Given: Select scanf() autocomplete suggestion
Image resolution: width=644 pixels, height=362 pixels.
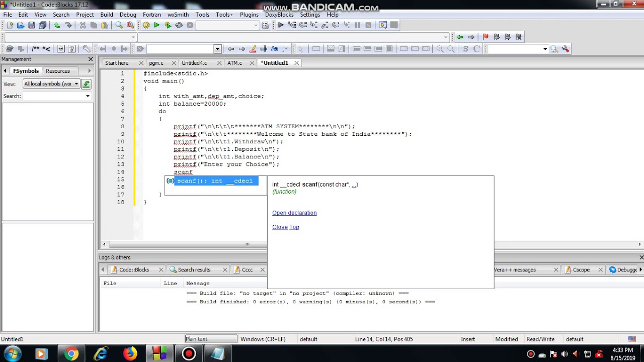Looking at the screenshot, I should coord(212,180).
